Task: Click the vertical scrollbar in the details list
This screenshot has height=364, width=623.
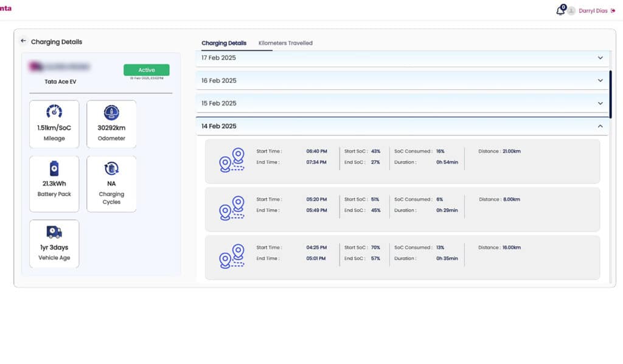Action: point(610,94)
